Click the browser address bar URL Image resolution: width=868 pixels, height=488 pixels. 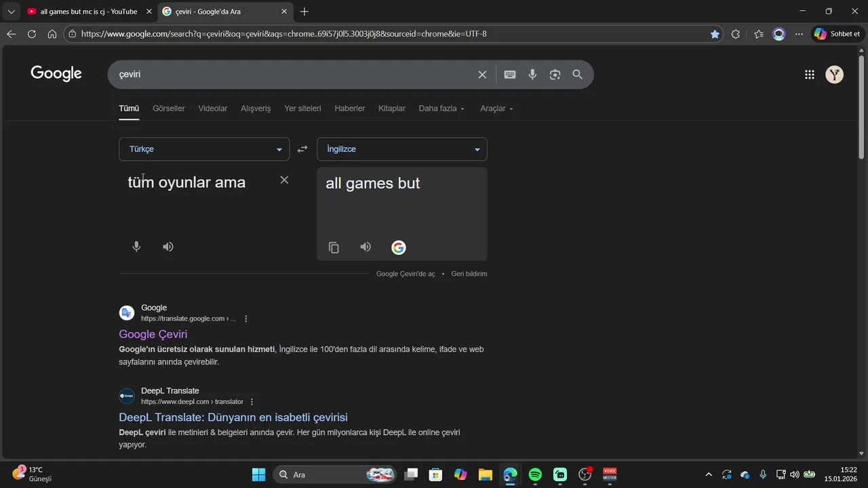pyautogui.click(x=283, y=34)
